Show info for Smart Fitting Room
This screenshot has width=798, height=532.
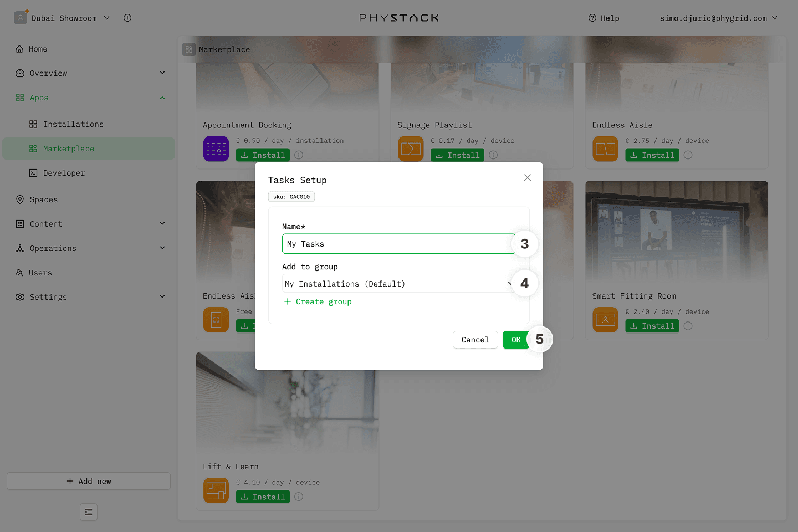click(688, 326)
